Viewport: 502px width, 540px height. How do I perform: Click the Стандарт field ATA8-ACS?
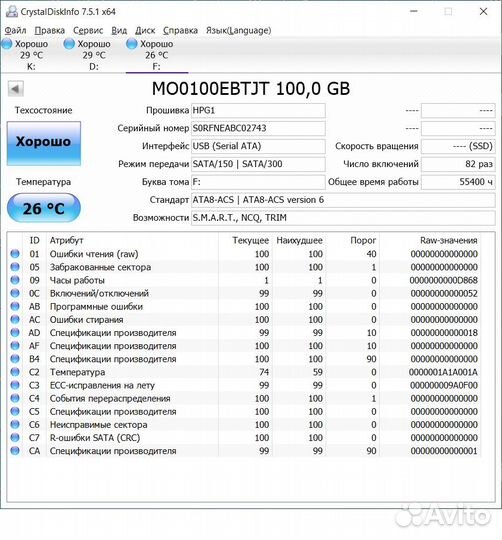click(343, 200)
